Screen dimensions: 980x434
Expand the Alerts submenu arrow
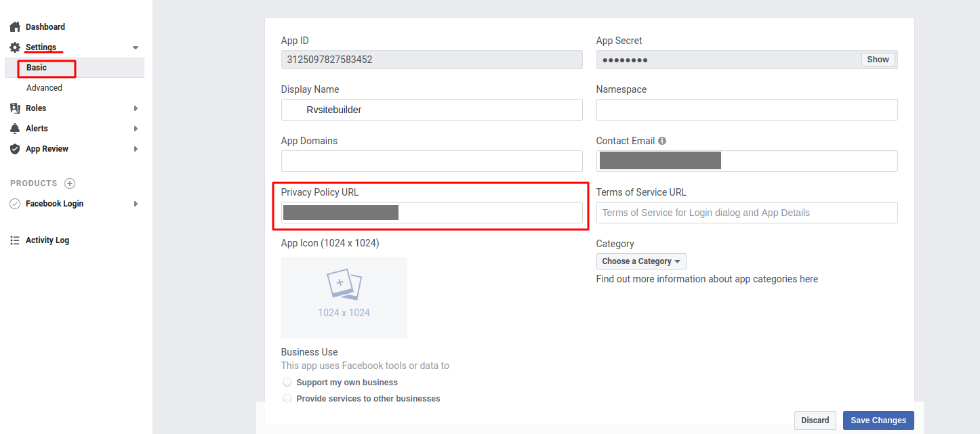click(136, 129)
